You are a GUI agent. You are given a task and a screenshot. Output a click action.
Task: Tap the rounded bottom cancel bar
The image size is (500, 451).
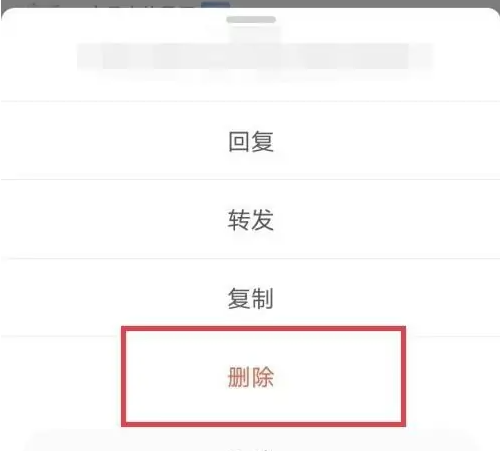point(250,442)
